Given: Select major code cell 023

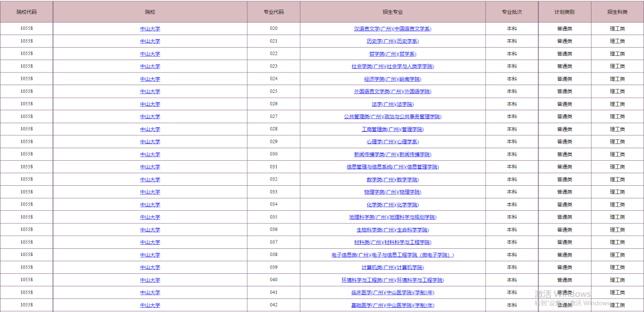Looking at the screenshot, I should click(x=274, y=66).
